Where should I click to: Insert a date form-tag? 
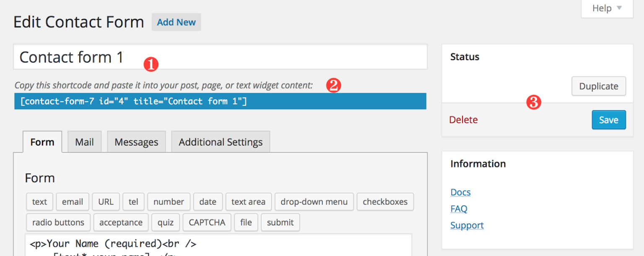click(x=208, y=202)
